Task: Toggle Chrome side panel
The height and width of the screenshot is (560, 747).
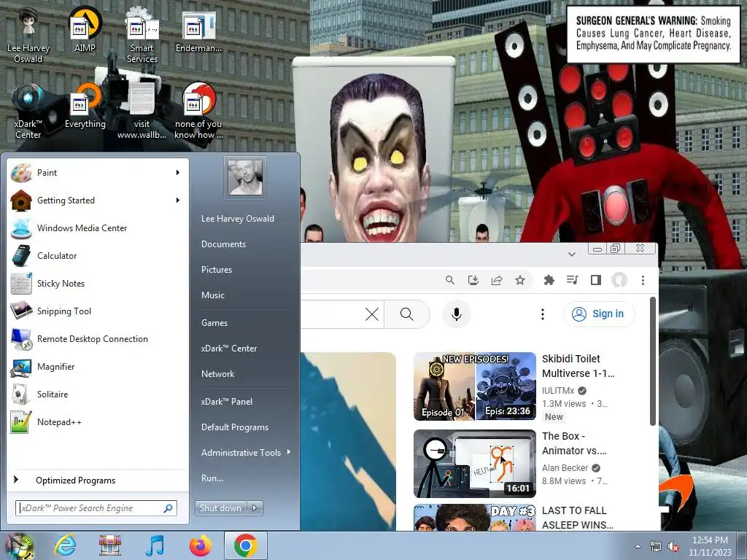Action: pos(595,280)
